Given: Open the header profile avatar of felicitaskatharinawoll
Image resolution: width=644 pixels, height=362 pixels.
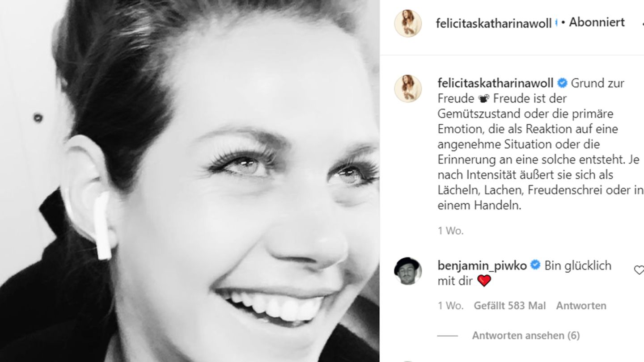Looking at the screenshot, I should pyautogui.click(x=408, y=23).
